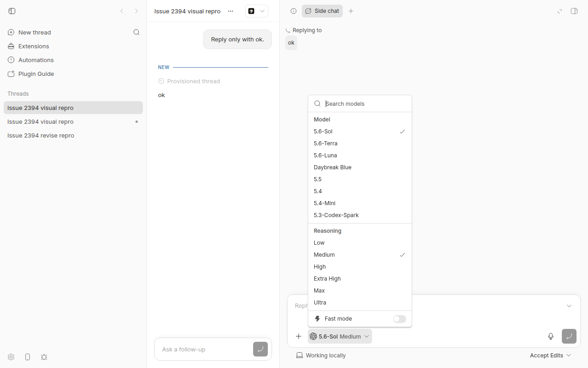Expand side chat panel icon
Screen dimensions: 588x368
click(x=560, y=11)
